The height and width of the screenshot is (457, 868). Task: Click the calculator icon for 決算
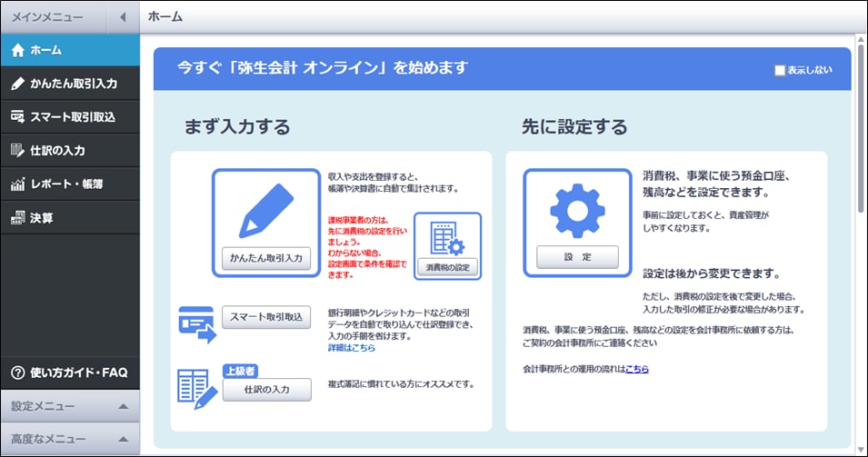[x=17, y=218]
